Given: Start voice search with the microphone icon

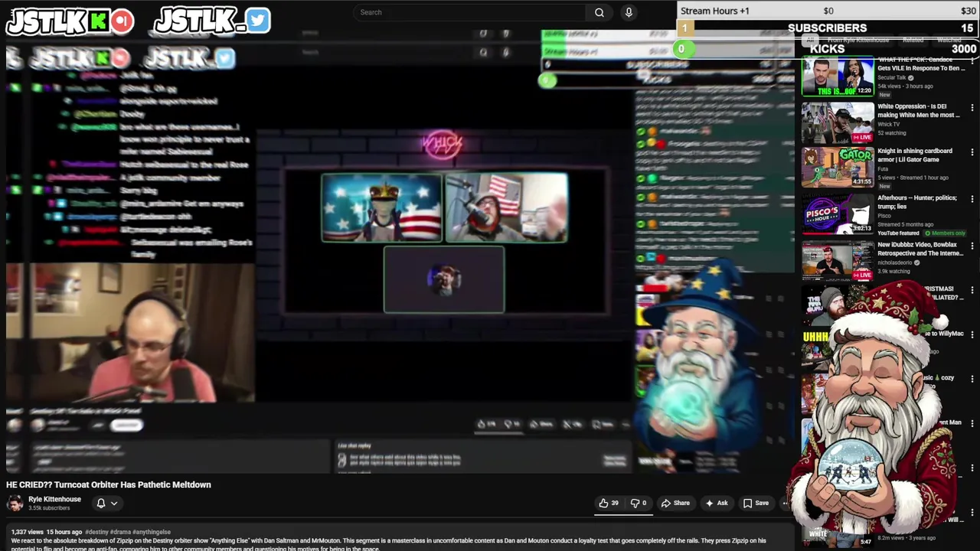Looking at the screenshot, I should tap(629, 12).
